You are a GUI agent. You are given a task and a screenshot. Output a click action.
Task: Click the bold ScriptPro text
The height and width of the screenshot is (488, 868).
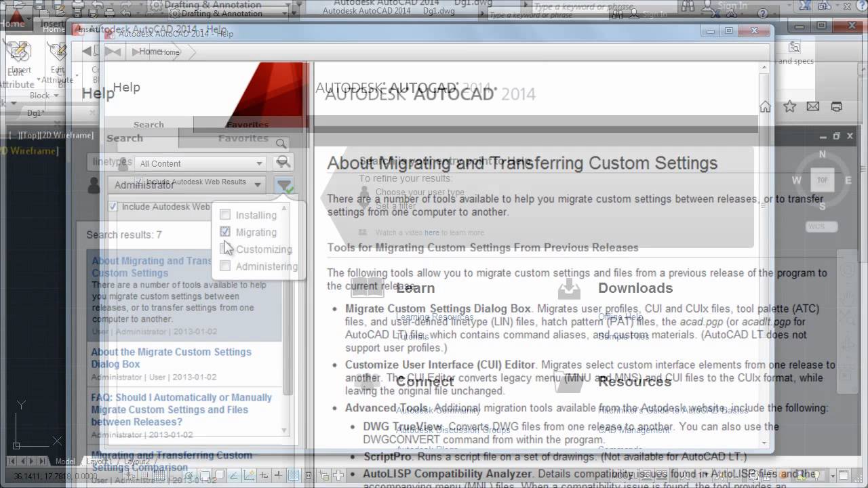(388, 457)
